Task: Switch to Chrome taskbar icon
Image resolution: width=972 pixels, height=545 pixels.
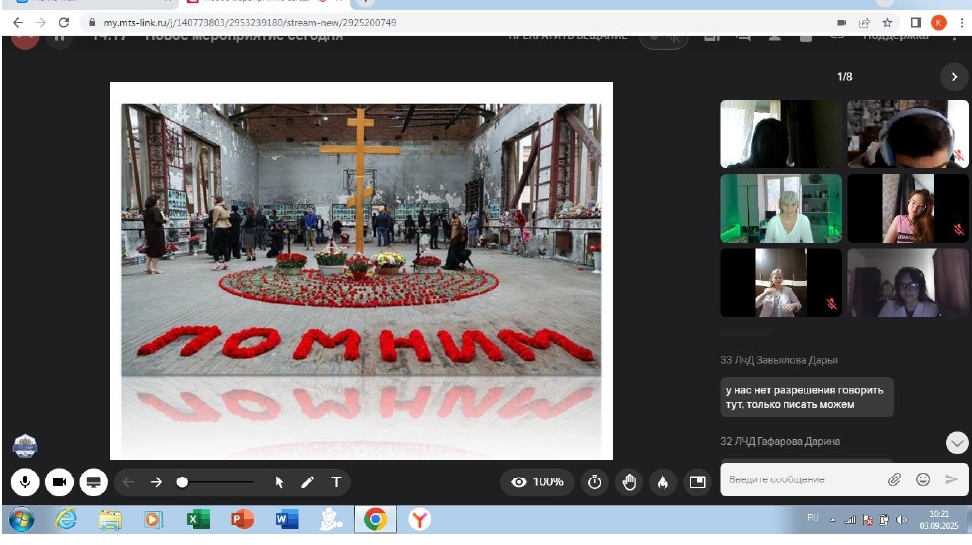Action: click(375, 519)
